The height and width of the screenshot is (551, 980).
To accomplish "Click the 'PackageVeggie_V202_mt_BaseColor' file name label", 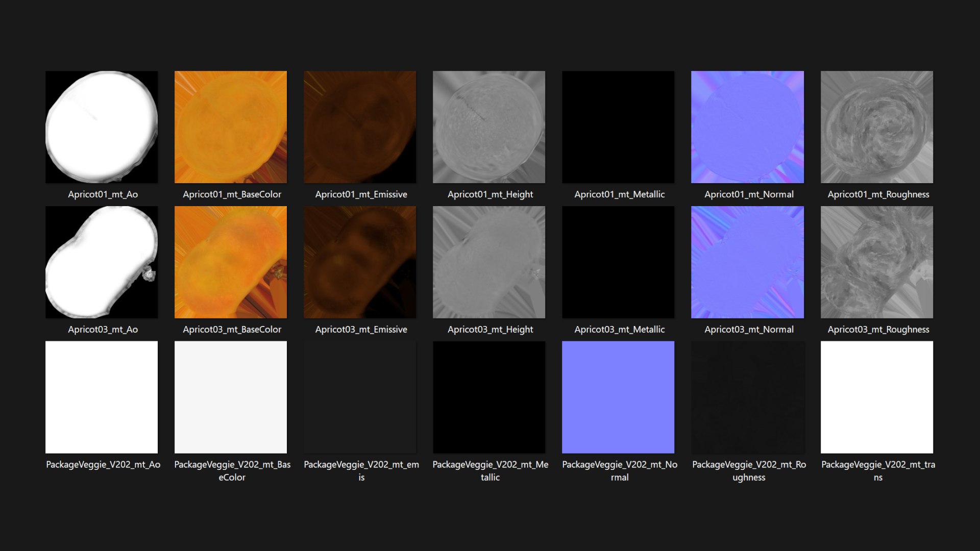I will point(232,471).
